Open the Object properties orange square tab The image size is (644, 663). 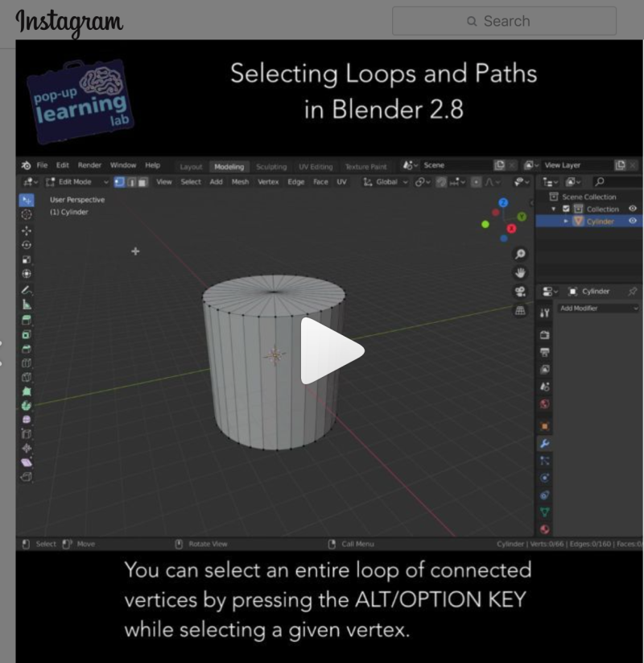click(545, 426)
